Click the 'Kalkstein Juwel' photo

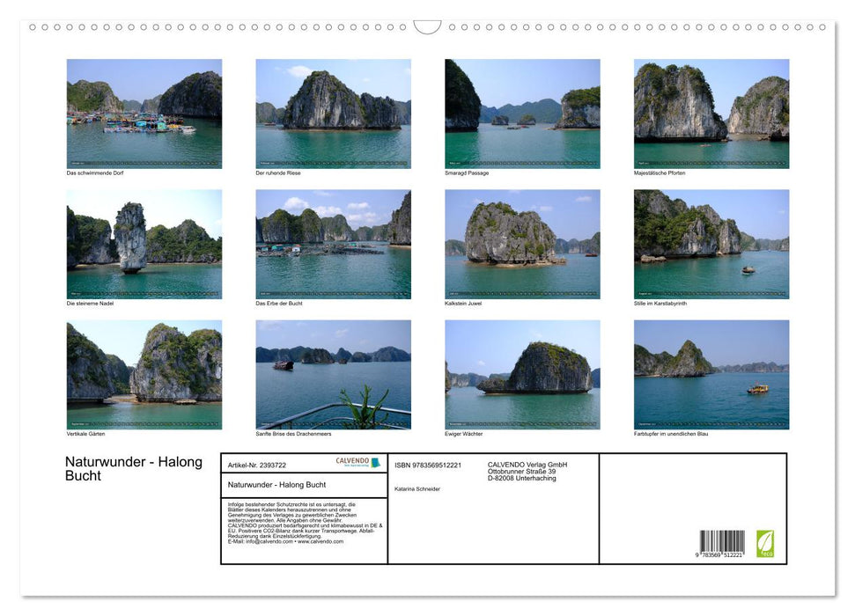(x=522, y=245)
